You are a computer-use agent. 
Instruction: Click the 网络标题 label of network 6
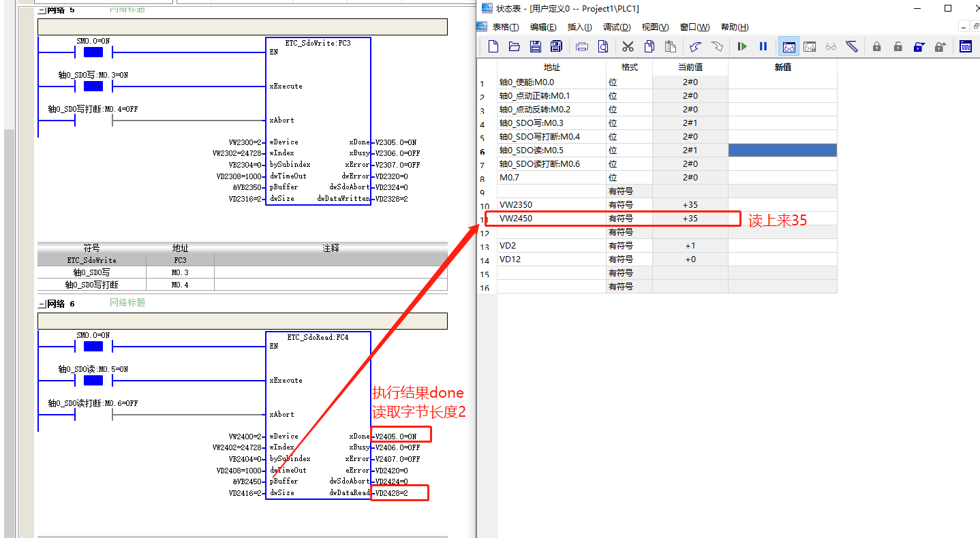pyautogui.click(x=127, y=302)
